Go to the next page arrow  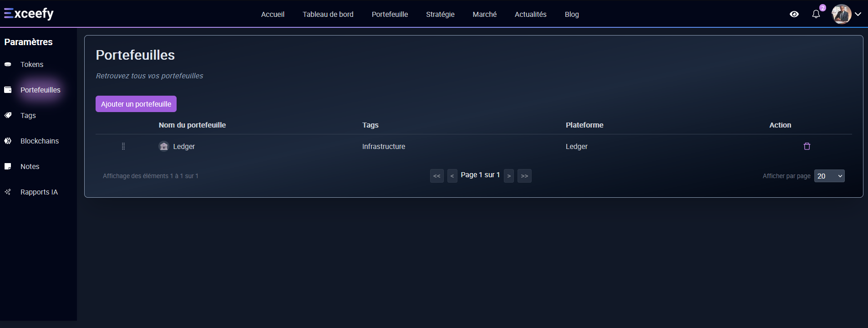click(x=509, y=176)
